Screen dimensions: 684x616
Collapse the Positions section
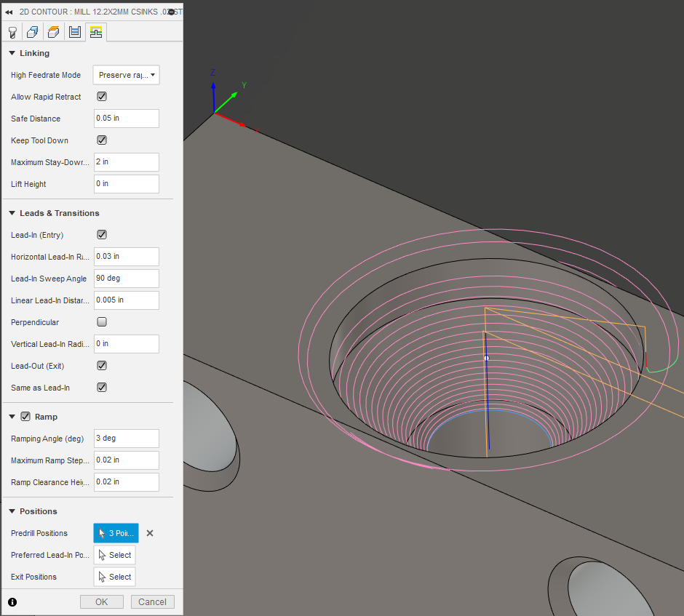tap(12, 511)
